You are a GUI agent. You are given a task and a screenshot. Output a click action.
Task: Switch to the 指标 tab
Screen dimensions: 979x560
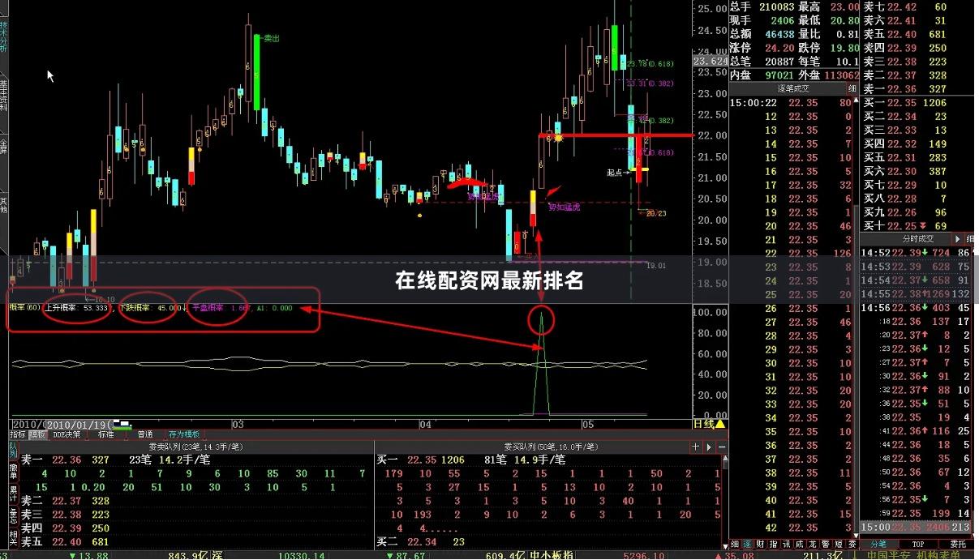click(17, 434)
